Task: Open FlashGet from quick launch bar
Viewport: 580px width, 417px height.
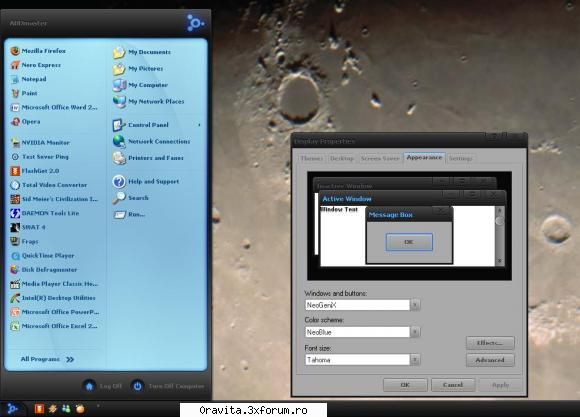Action: (x=39, y=408)
